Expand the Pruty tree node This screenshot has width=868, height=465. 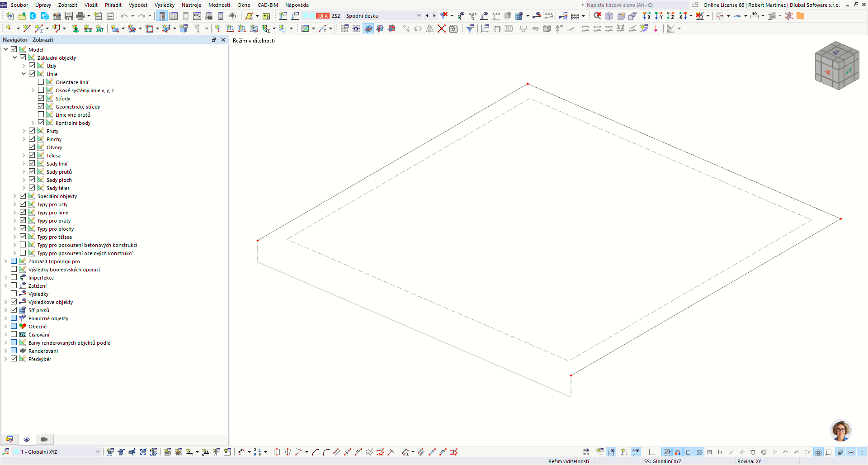tap(24, 130)
